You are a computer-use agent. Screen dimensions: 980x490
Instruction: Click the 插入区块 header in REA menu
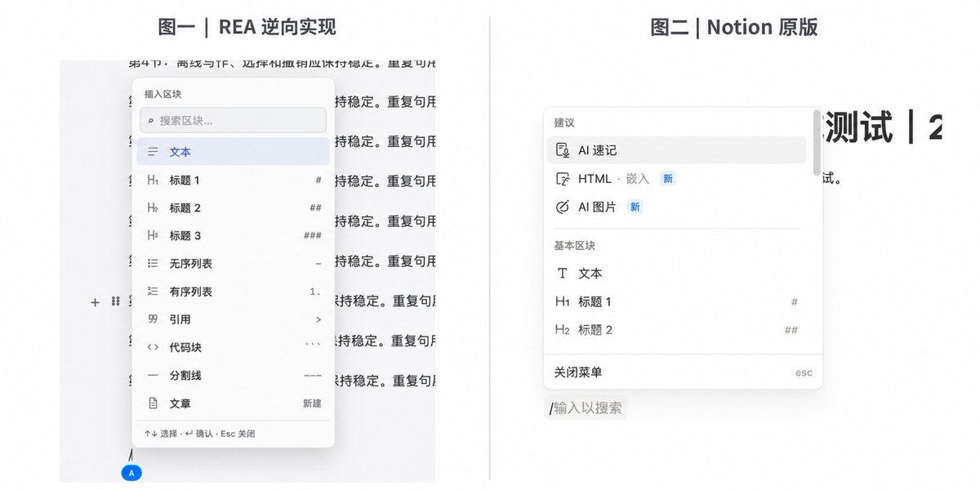coord(163,94)
